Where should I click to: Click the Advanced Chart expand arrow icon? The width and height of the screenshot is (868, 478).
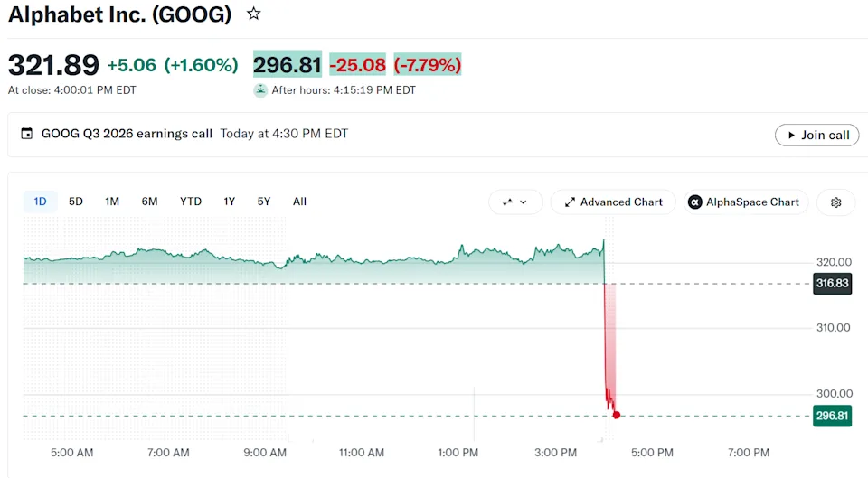click(x=570, y=202)
